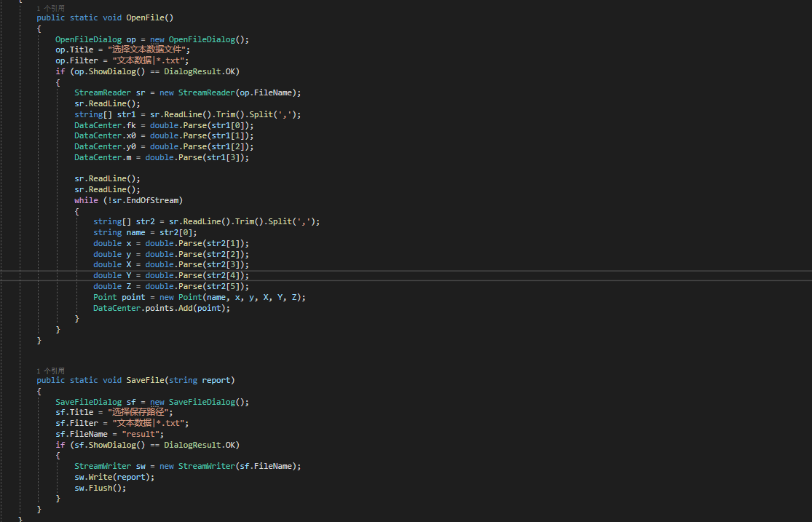Click the 'string[] str2' declaration line
The height and width of the screenshot is (522, 812).
coord(207,221)
